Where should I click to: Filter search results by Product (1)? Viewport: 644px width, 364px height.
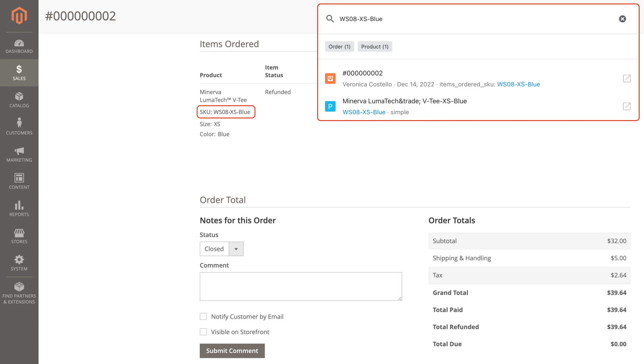pos(375,46)
